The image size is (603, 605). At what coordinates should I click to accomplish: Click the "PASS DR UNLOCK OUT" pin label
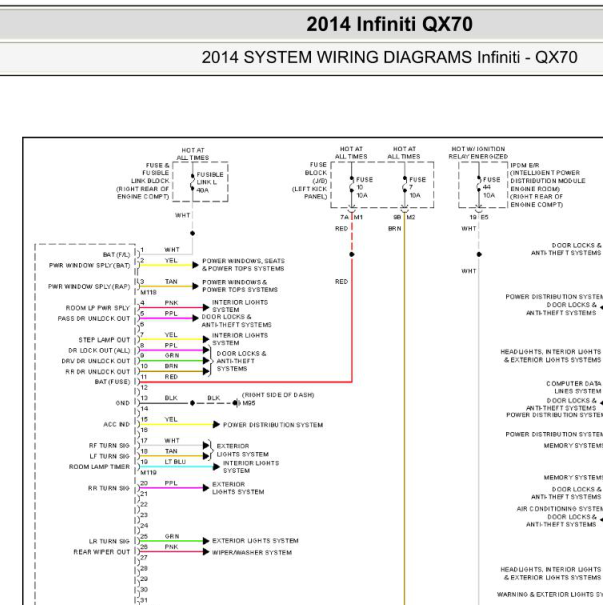94,318
